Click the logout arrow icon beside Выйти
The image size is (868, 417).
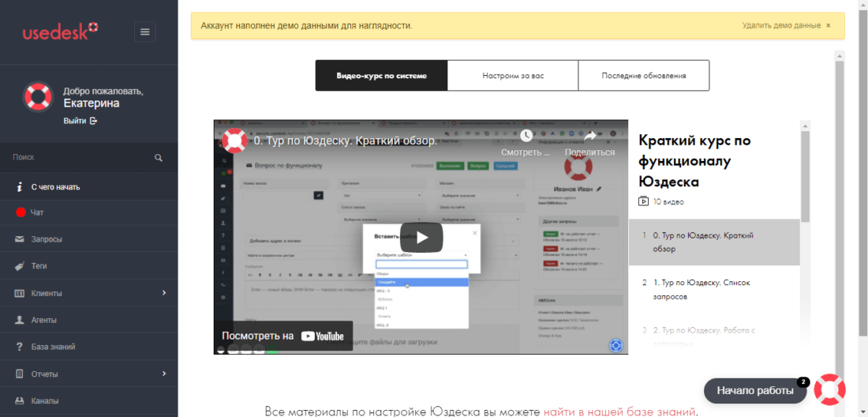[x=93, y=121]
